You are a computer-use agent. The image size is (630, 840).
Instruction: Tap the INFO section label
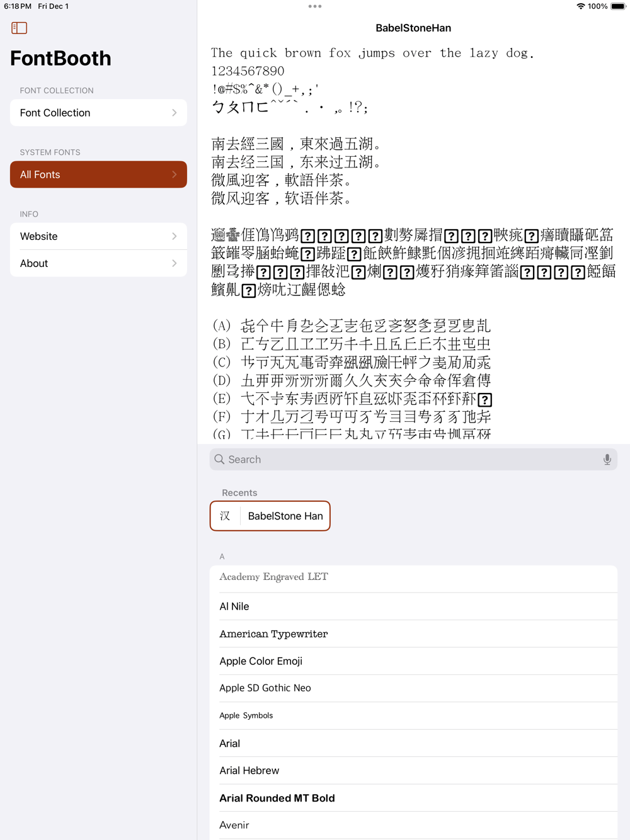click(29, 214)
